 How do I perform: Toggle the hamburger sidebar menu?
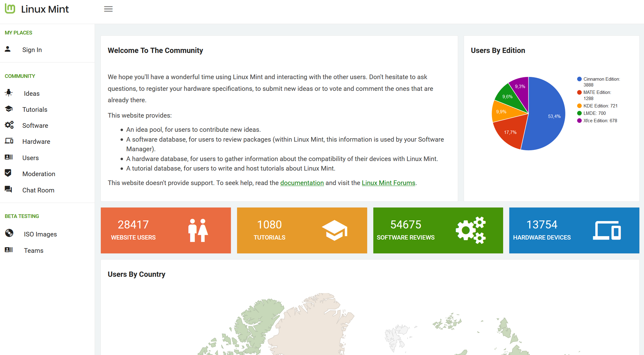tap(108, 9)
